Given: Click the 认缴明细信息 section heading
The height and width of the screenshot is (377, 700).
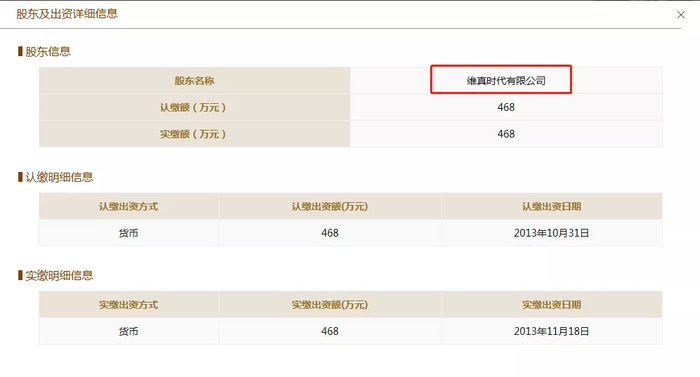Looking at the screenshot, I should (x=59, y=177).
